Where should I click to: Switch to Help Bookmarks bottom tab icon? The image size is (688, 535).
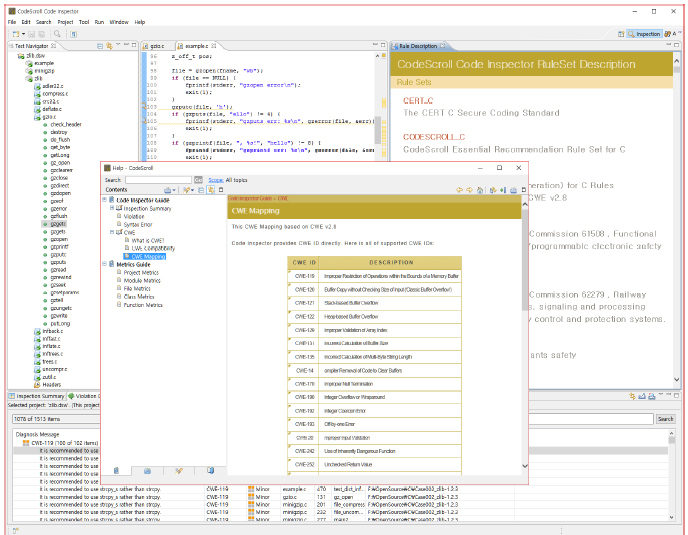point(211,470)
